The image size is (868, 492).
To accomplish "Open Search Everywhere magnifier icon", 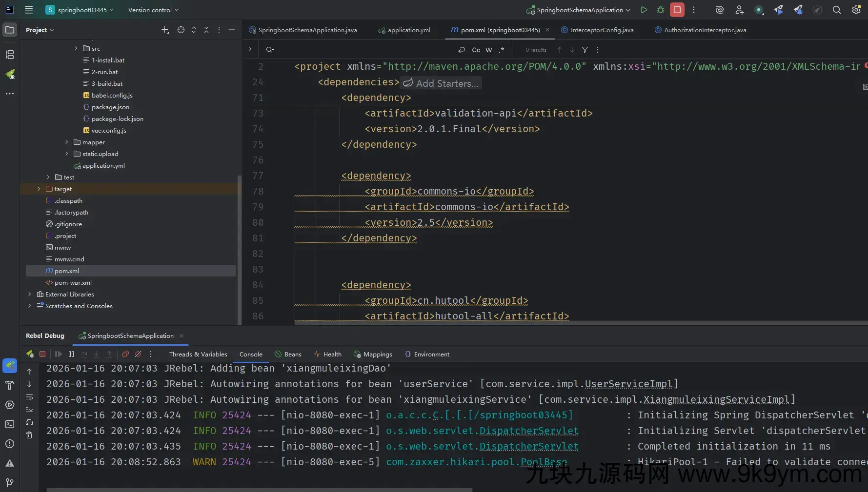I will point(837,10).
